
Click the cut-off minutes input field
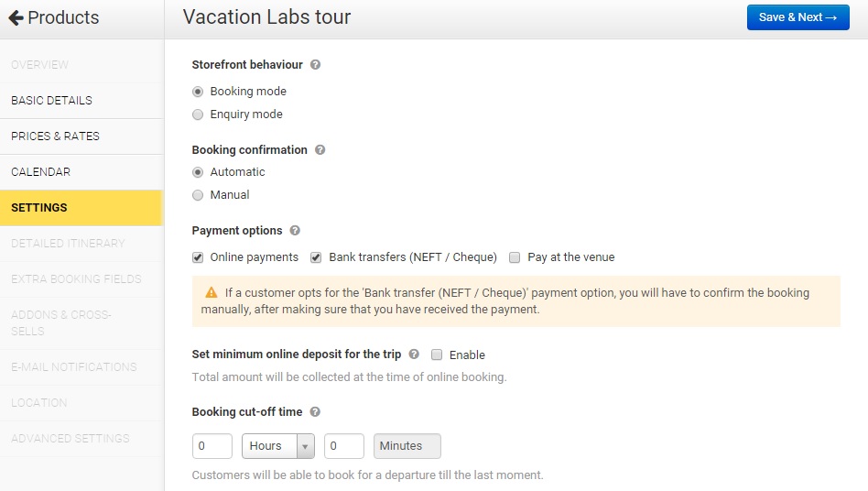click(x=343, y=446)
